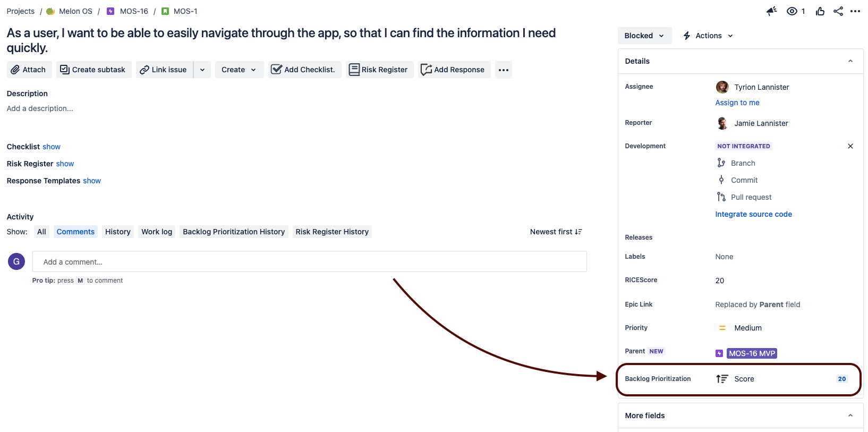Collapse the Details panel
This screenshot has width=868, height=432.
[850, 61]
